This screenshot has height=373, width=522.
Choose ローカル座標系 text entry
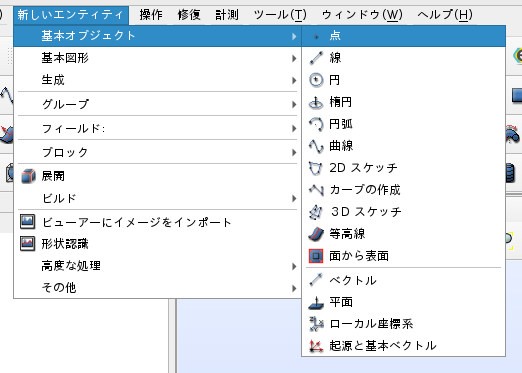(371, 324)
